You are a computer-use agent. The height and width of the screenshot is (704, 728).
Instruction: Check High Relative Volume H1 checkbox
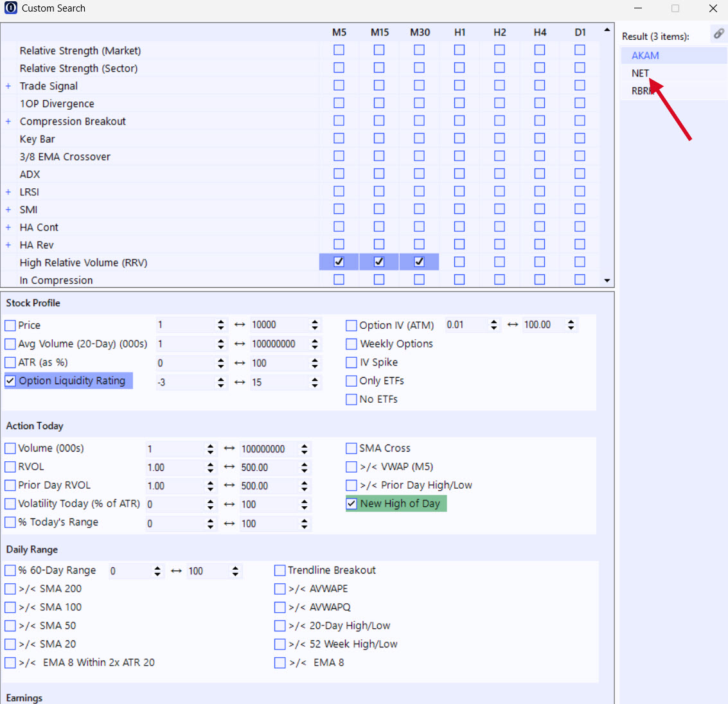[x=459, y=261]
